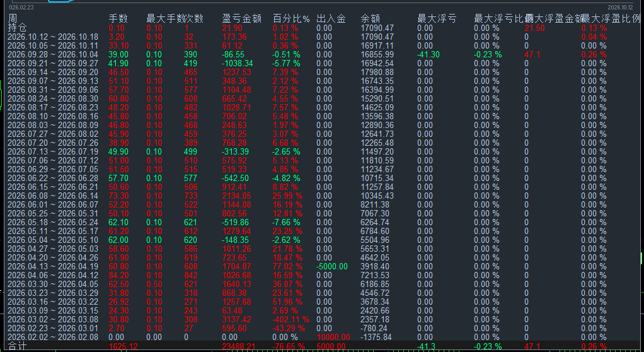
Task: Select week row 2026.04.13 ~ 2026.04.19
Action: [53, 267]
